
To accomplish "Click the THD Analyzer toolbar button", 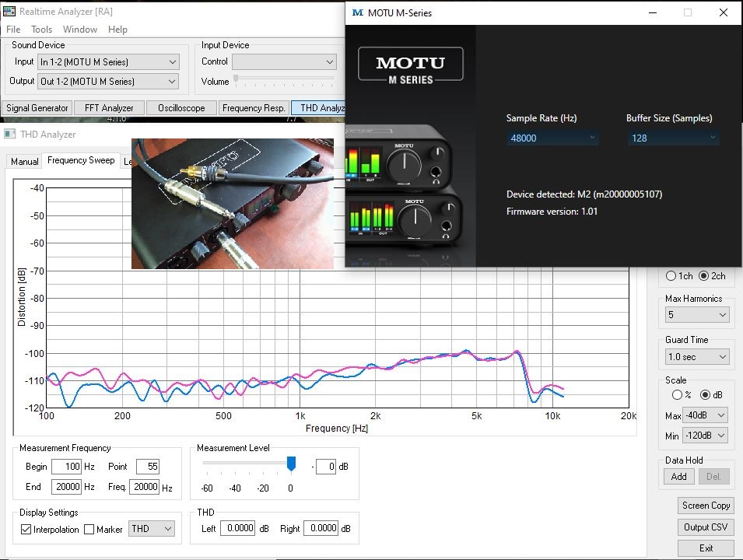I will [319, 108].
